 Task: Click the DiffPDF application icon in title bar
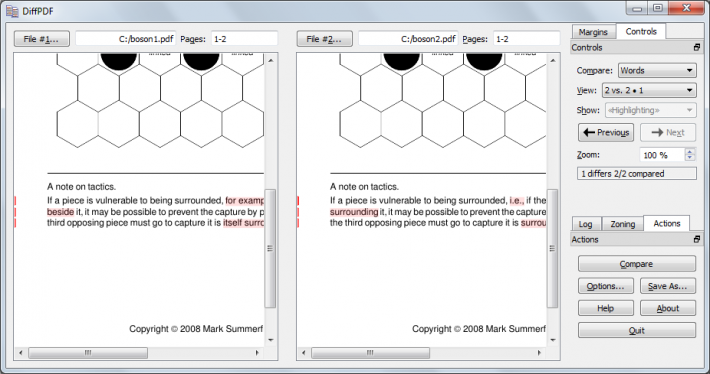pyautogui.click(x=12, y=11)
